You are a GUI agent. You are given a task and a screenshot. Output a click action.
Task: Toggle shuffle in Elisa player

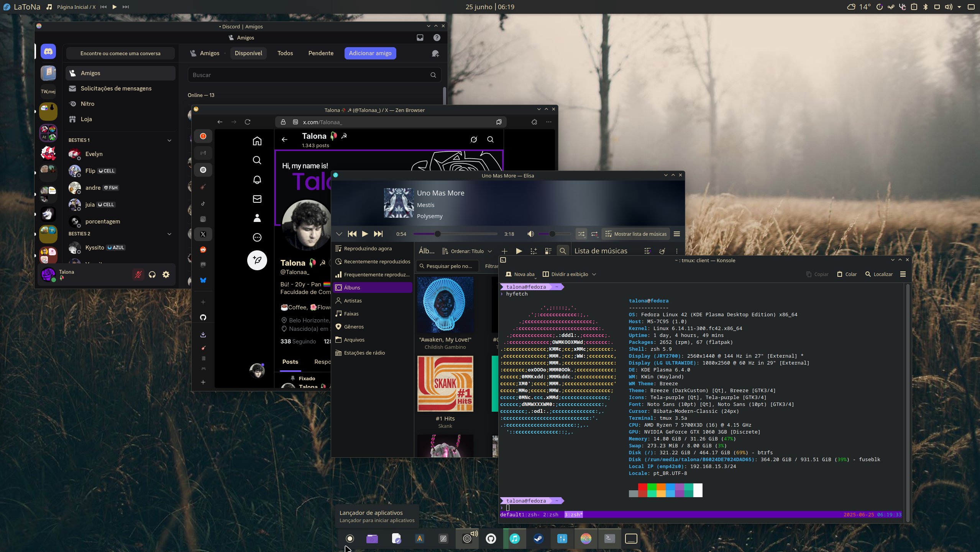coord(581,234)
